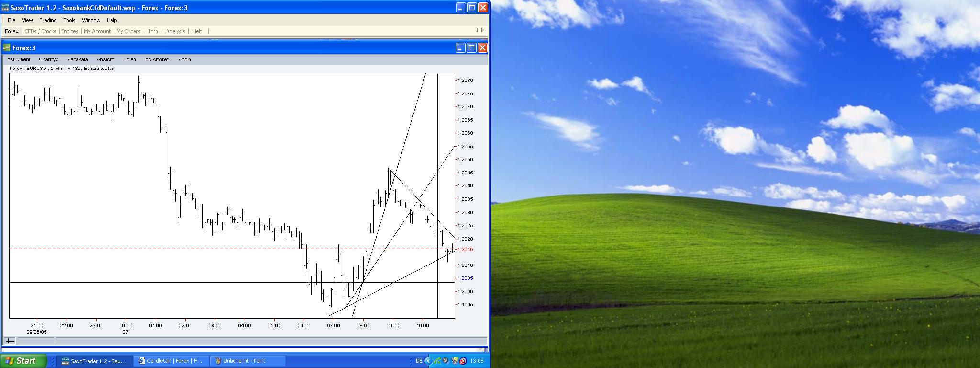Screen dimensions: 980x368
Task: Switch to the CFDs / Stocks tab
Action: 40,31
